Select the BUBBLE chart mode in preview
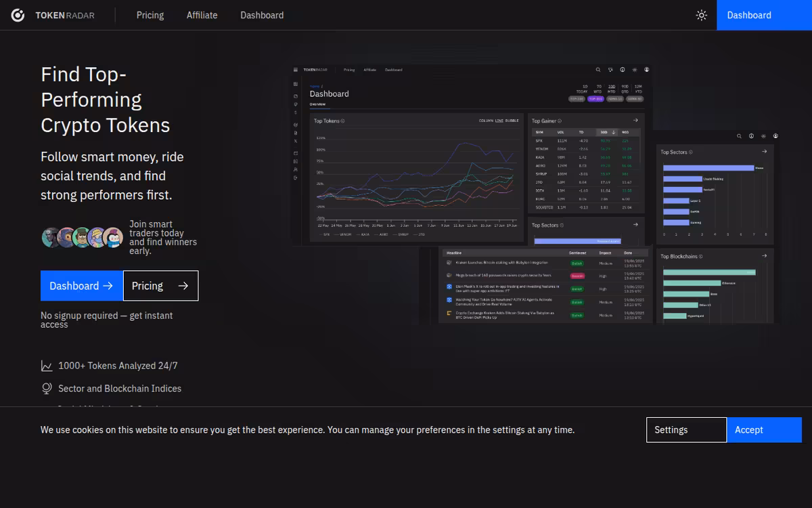The width and height of the screenshot is (812, 508). click(512, 121)
